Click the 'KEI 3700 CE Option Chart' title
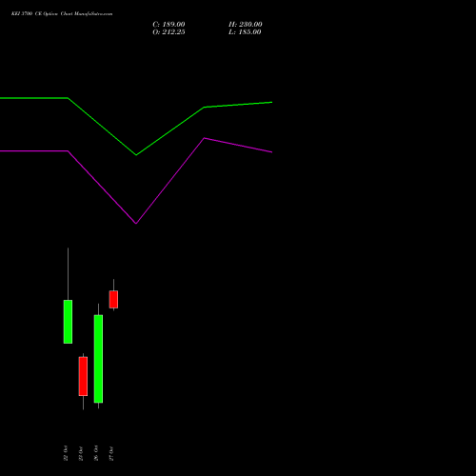The height and width of the screenshot is (476, 476). [62, 14]
